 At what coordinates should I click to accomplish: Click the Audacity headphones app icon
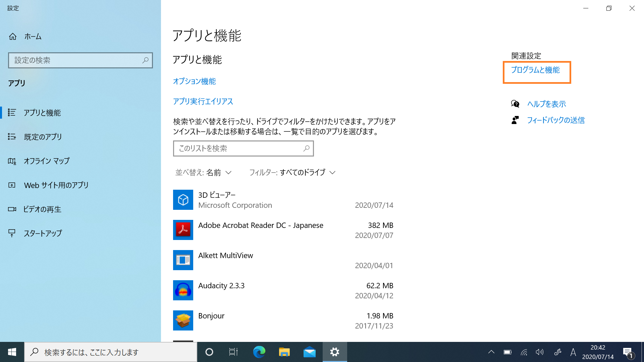(183, 290)
